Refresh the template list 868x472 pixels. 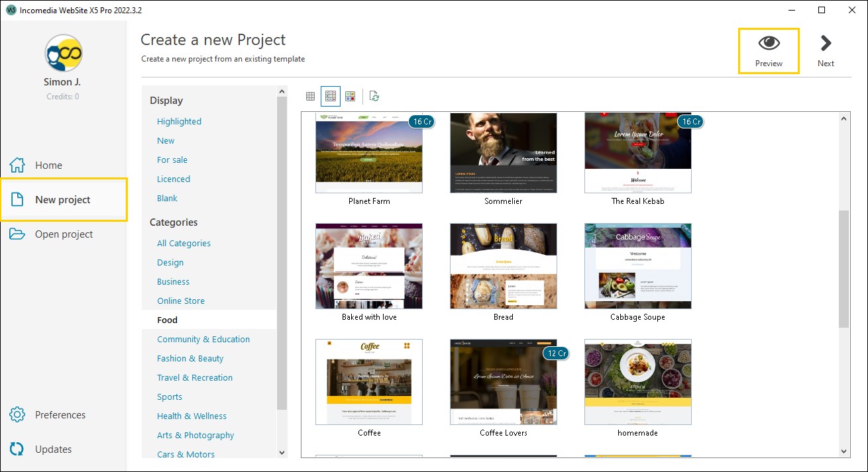click(374, 96)
